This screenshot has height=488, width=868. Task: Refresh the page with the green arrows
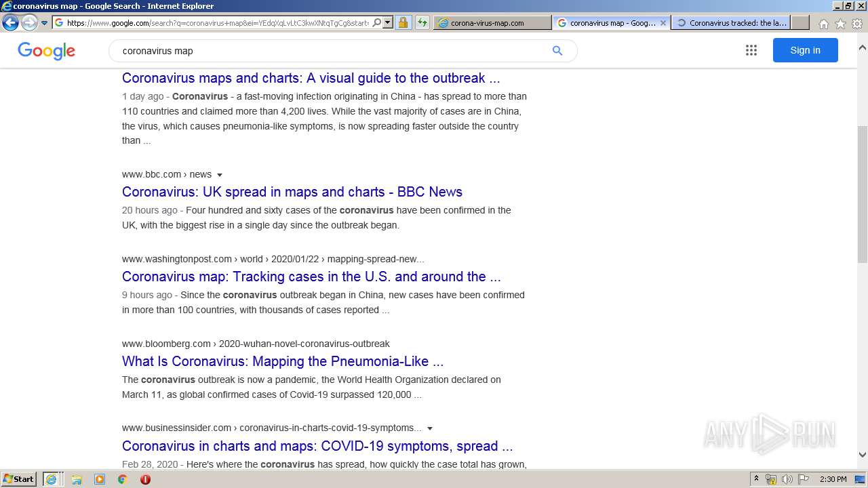click(x=422, y=22)
